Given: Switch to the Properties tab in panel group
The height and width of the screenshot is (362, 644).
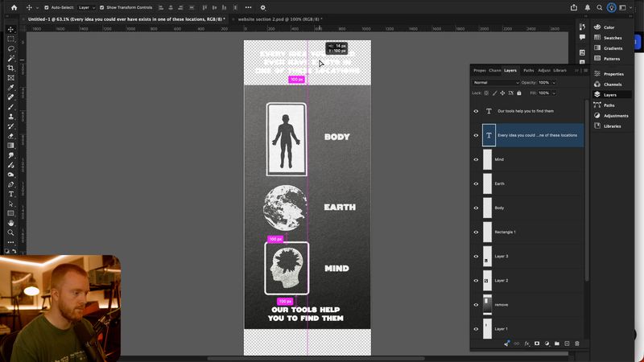Looking at the screenshot, I should tap(480, 71).
